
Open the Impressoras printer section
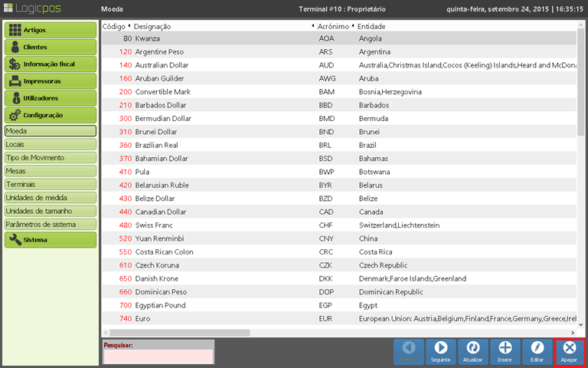tap(51, 80)
